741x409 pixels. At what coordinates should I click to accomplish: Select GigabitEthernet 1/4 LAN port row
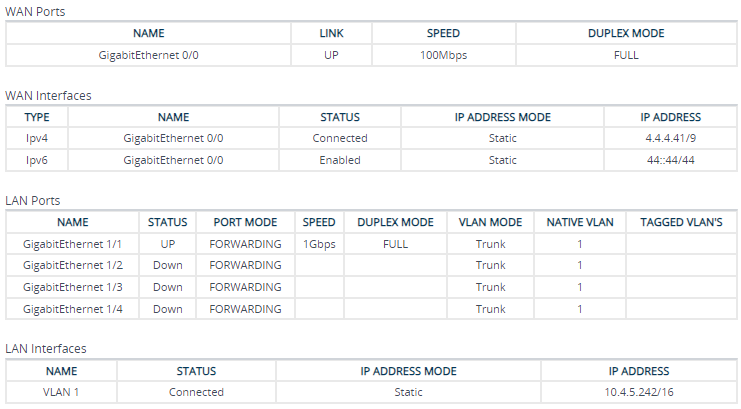pos(371,309)
